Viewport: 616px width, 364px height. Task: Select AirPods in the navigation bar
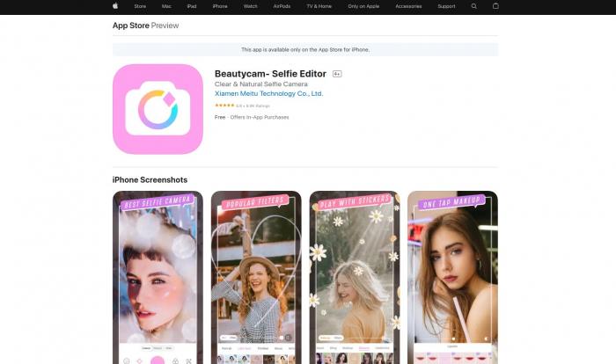(282, 6)
